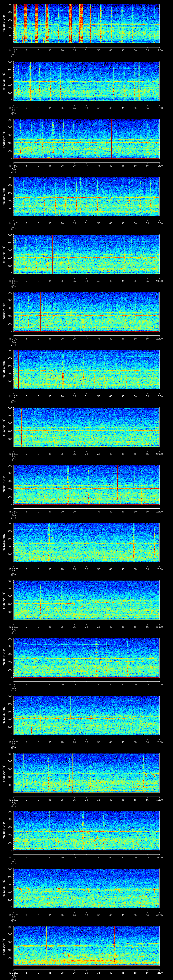
Task: Click the 16:23:00 start time label
Action: point(14,454)
